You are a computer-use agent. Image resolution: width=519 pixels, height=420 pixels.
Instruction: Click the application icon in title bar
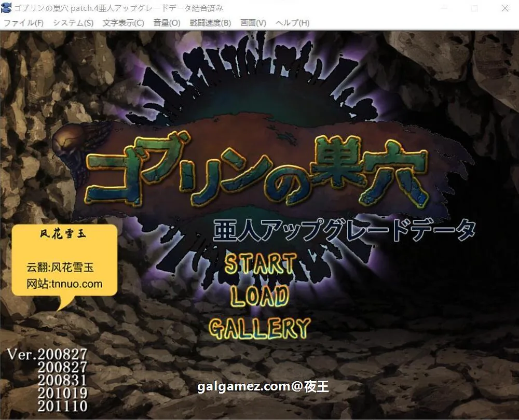6,8
